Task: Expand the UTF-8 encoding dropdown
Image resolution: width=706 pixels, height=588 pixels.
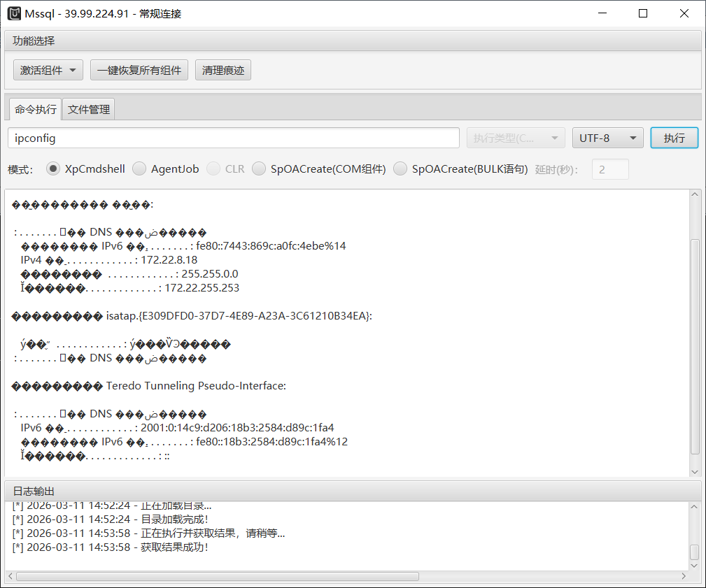Action: tap(607, 138)
